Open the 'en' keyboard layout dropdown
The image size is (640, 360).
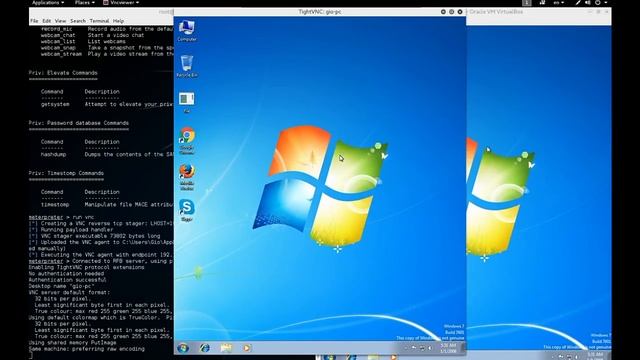[558, 2]
